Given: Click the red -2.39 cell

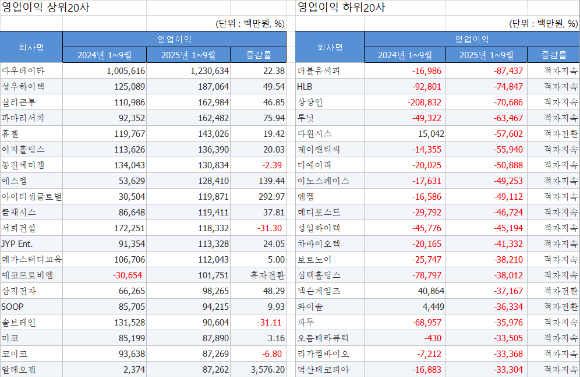Looking at the screenshot, I should [259, 165].
